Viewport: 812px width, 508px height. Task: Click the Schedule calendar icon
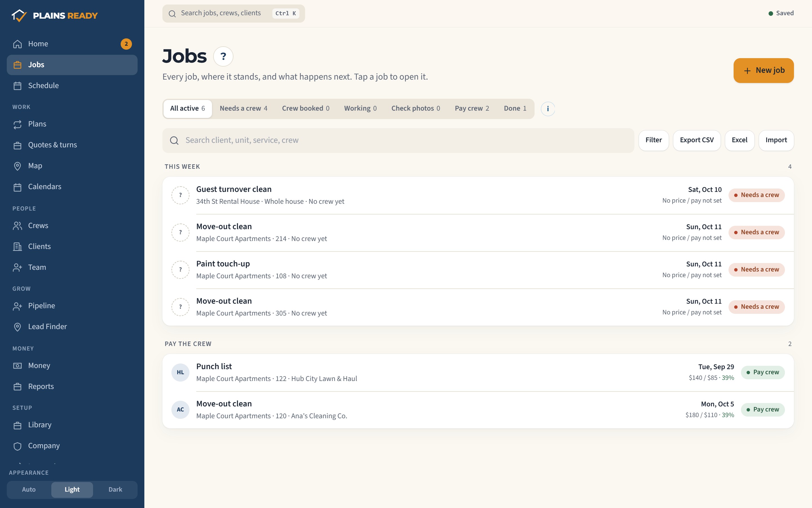17,86
